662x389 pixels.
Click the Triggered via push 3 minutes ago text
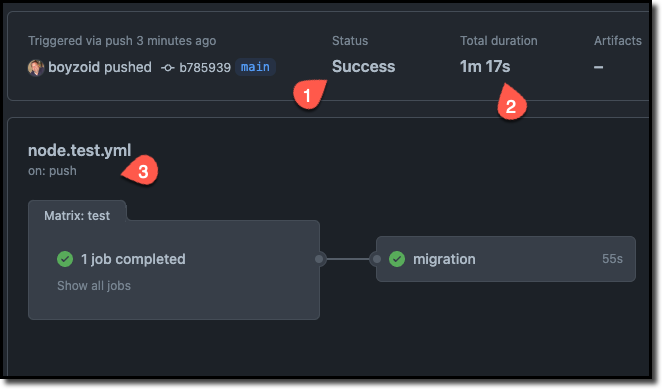click(122, 41)
